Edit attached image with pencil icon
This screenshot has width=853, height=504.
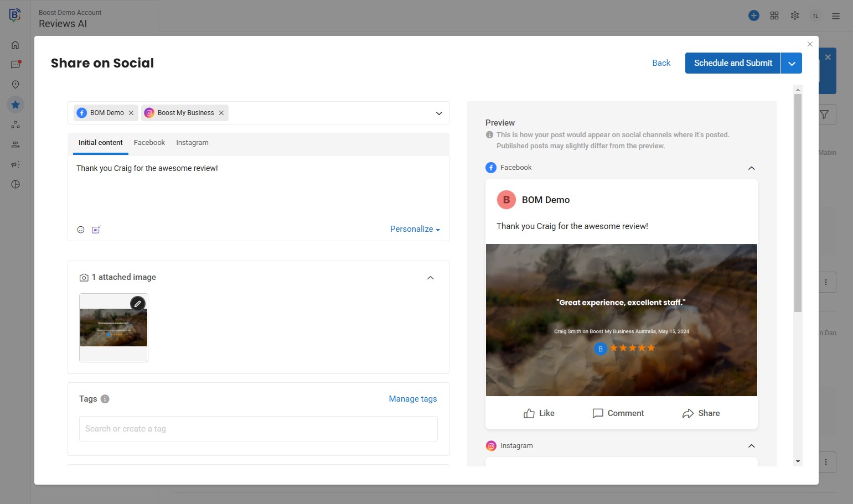(x=138, y=303)
